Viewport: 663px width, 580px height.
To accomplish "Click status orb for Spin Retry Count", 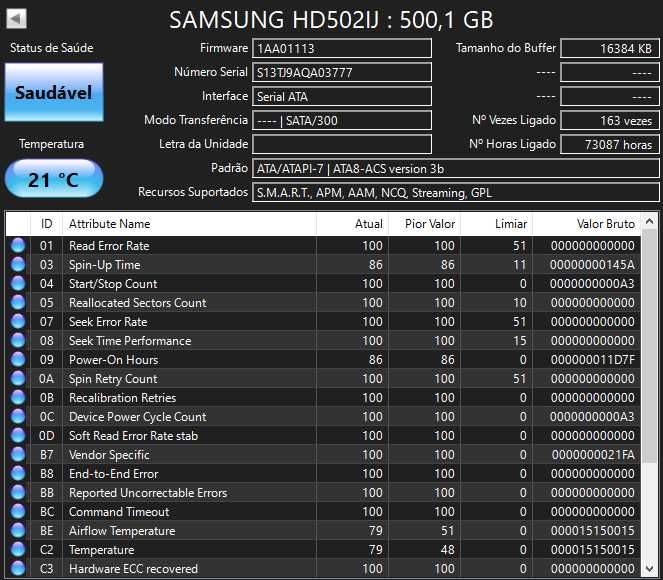I will point(18,379).
